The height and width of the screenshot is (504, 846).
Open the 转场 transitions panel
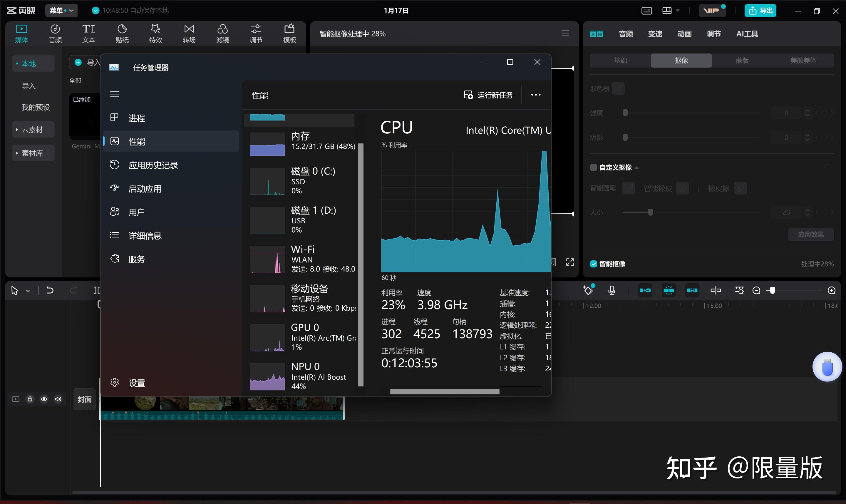tap(189, 34)
